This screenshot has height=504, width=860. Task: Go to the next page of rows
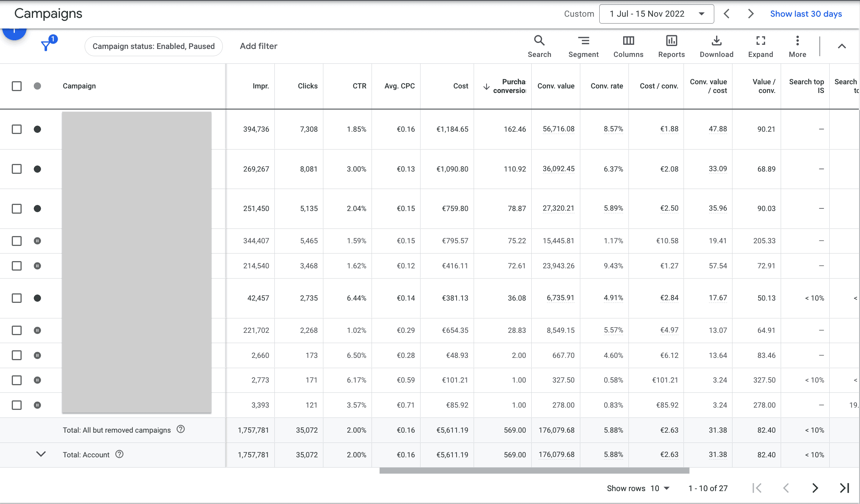point(815,488)
